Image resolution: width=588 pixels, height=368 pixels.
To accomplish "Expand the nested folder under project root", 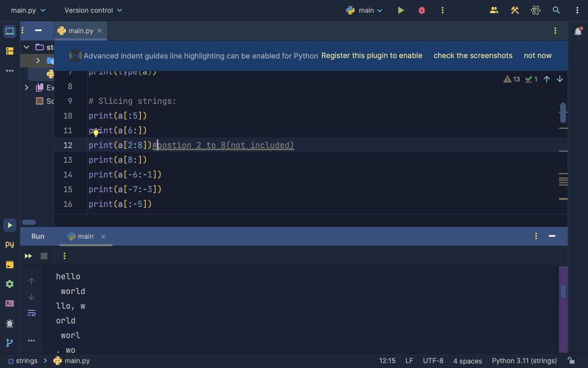I will [x=38, y=60].
